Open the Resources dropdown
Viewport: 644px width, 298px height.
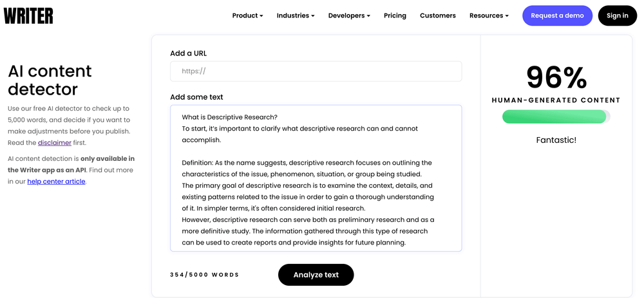pyautogui.click(x=489, y=15)
